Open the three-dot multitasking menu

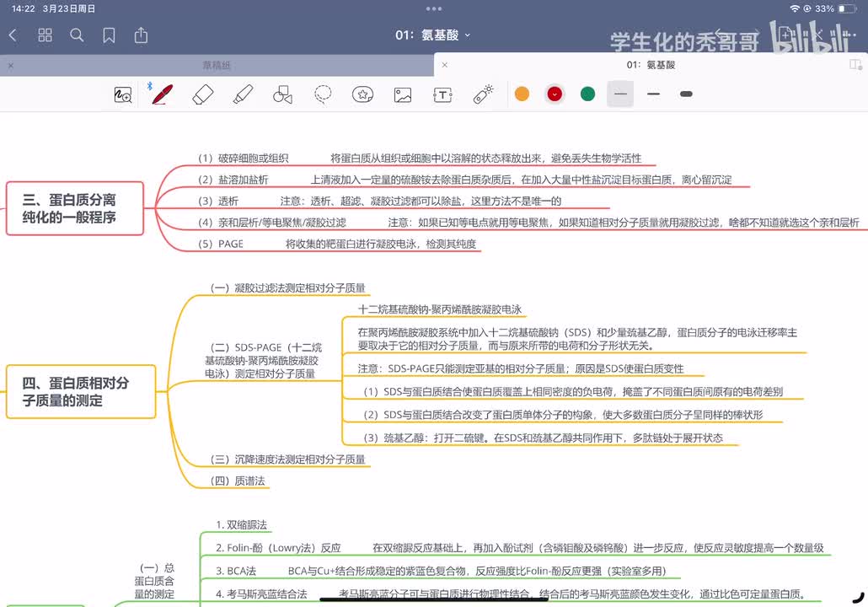tap(434, 8)
